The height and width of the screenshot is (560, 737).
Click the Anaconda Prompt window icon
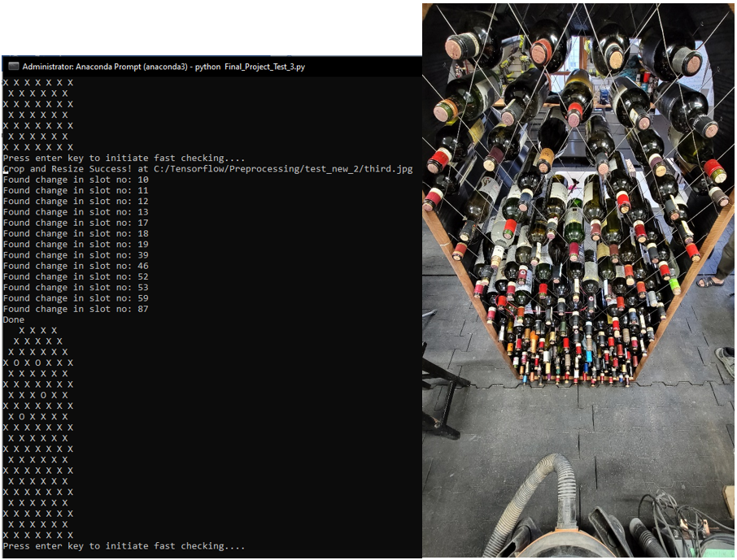pyautogui.click(x=14, y=67)
